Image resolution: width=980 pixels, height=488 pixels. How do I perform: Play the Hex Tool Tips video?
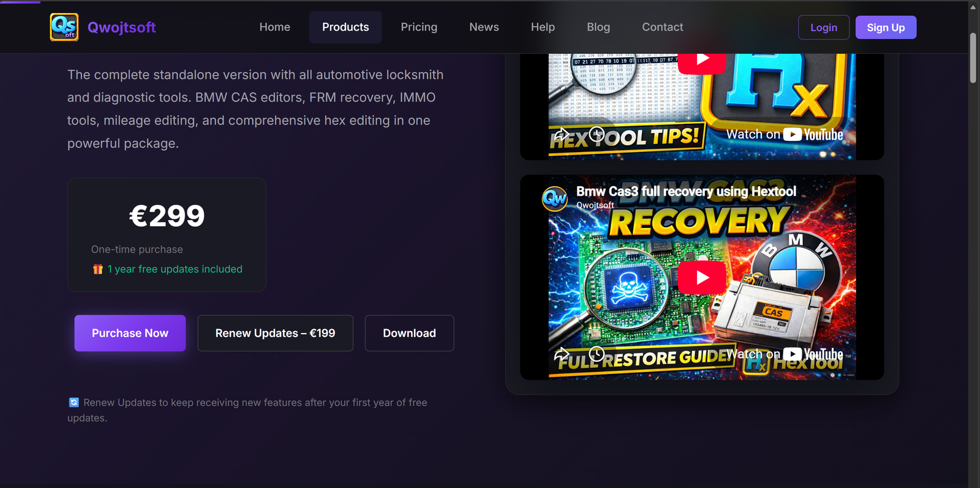point(702,61)
